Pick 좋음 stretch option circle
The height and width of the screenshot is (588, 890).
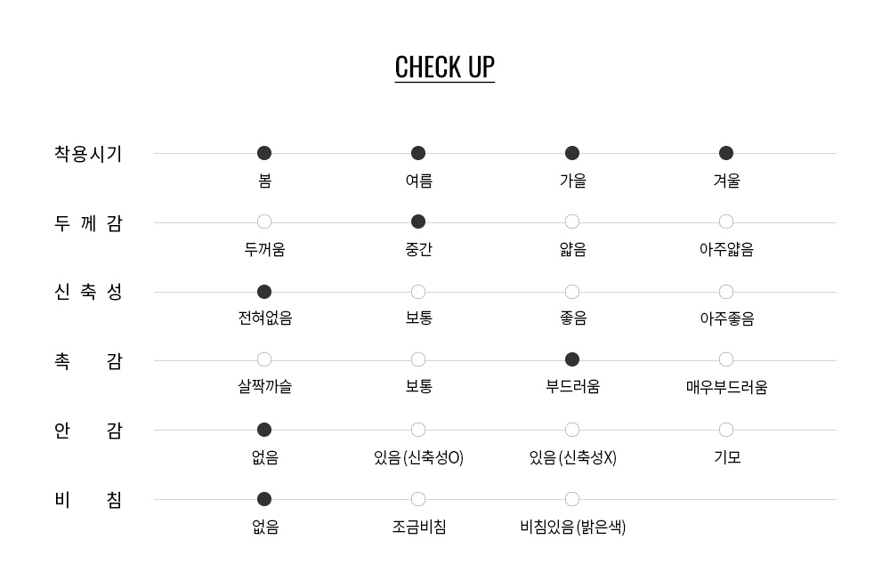pyautogui.click(x=572, y=292)
